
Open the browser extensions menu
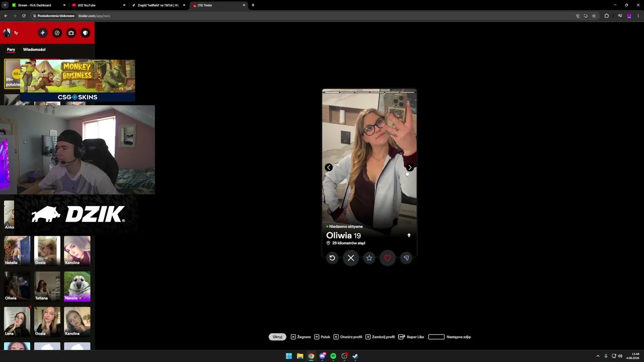pos(606,16)
